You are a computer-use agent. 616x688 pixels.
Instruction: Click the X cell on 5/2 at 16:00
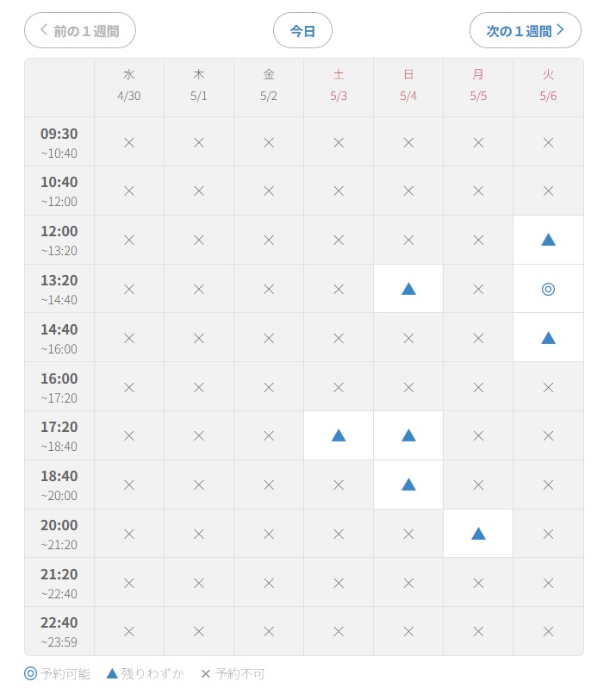pyautogui.click(x=268, y=387)
